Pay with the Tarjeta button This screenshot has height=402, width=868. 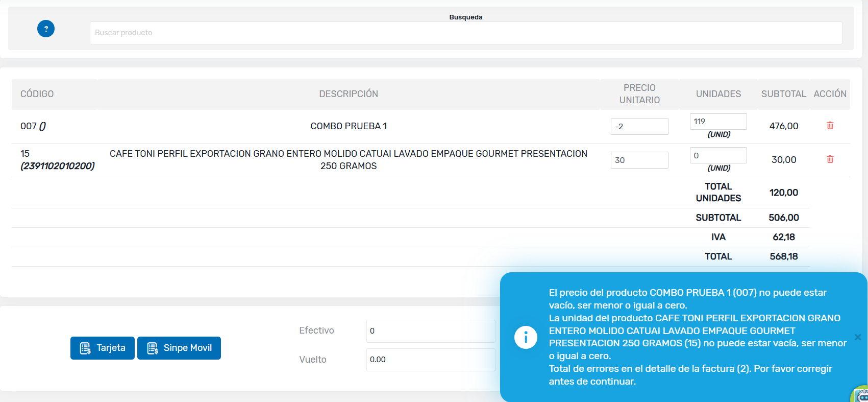tap(103, 348)
